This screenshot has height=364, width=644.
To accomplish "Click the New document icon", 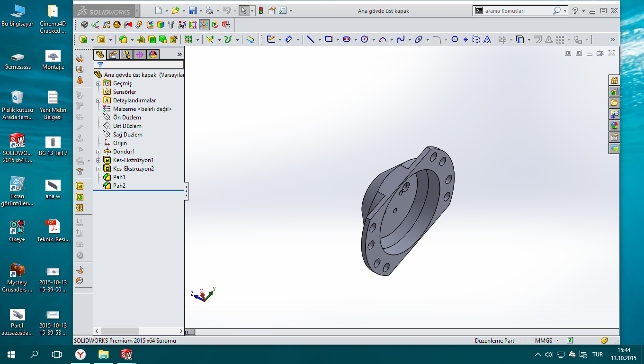I will (159, 10).
